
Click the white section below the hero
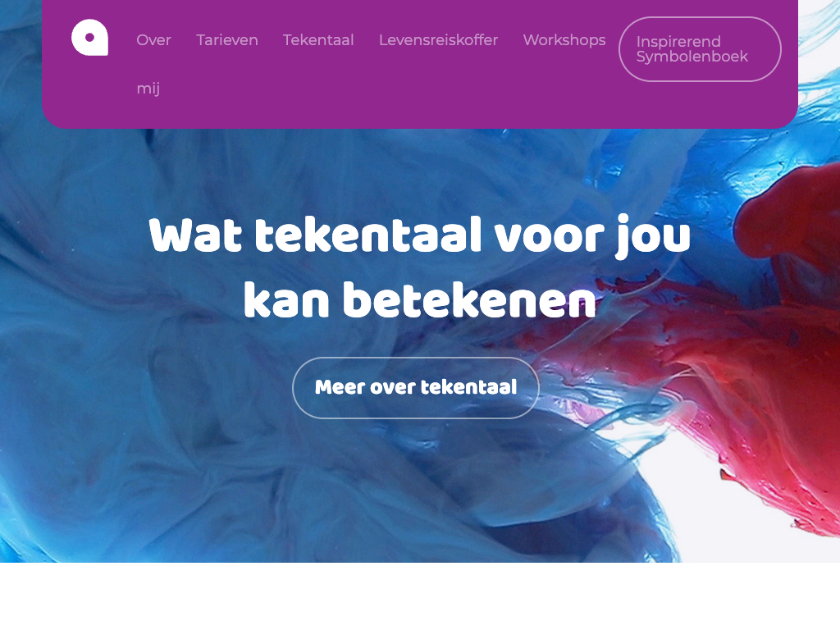tap(420, 596)
